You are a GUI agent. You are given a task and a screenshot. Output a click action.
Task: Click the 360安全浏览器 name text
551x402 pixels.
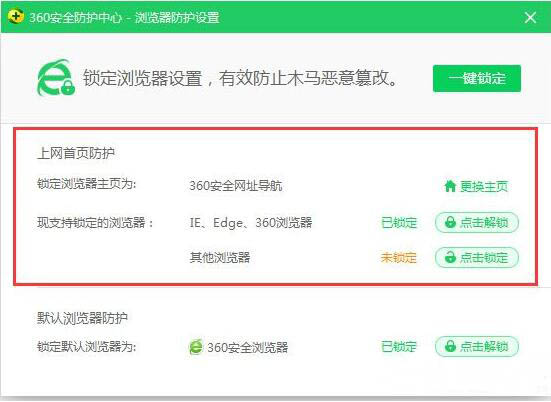(x=248, y=348)
